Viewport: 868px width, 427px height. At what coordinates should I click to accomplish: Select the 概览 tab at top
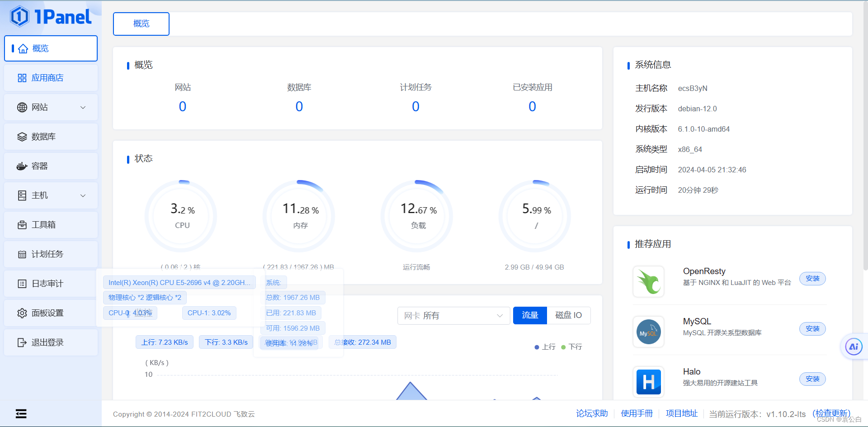click(x=141, y=24)
